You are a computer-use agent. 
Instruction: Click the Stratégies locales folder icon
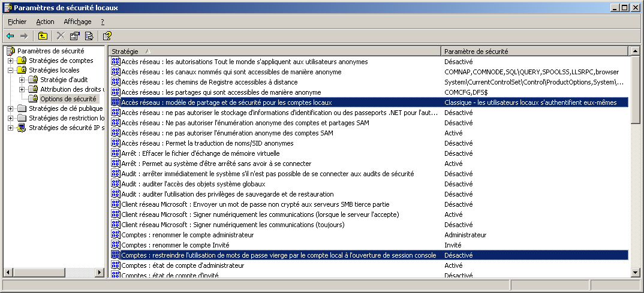(22, 70)
